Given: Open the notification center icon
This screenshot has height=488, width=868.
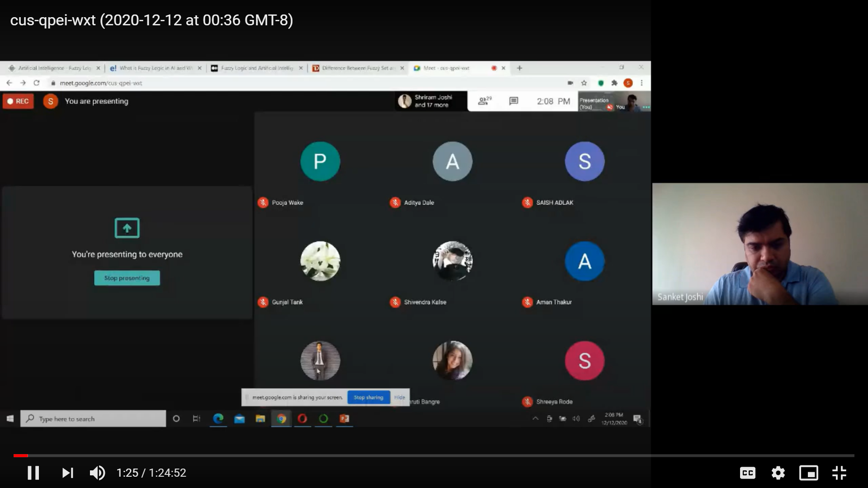Looking at the screenshot, I should tap(637, 419).
